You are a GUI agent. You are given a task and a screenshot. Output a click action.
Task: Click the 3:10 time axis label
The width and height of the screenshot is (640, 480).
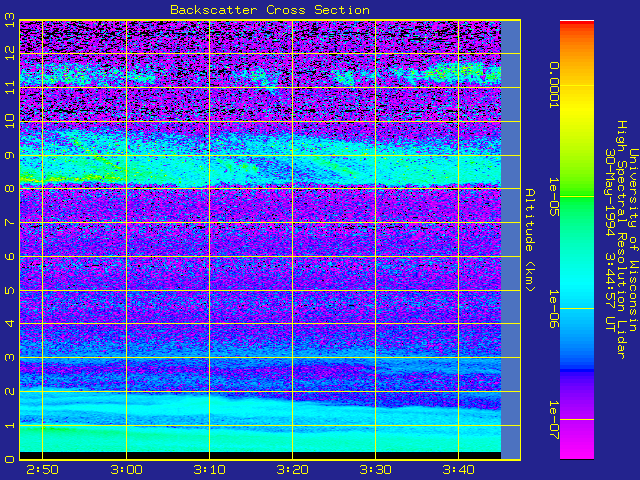pyautogui.click(x=209, y=470)
